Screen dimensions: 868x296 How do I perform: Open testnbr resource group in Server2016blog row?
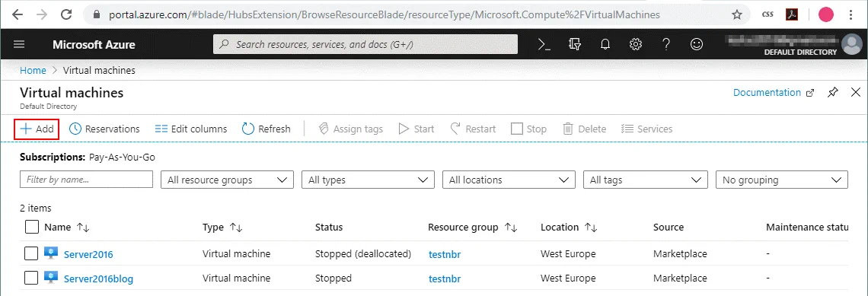coord(445,278)
